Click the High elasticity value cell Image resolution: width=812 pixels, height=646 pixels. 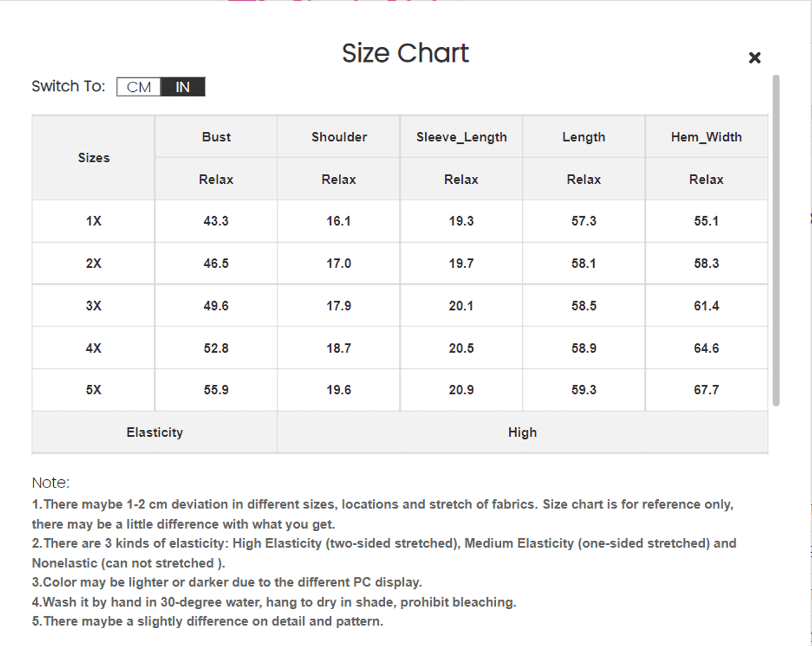522,432
